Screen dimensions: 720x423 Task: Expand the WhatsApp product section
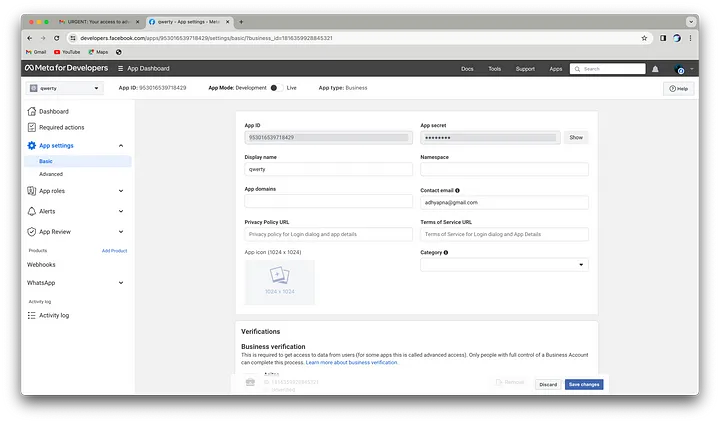click(121, 282)
